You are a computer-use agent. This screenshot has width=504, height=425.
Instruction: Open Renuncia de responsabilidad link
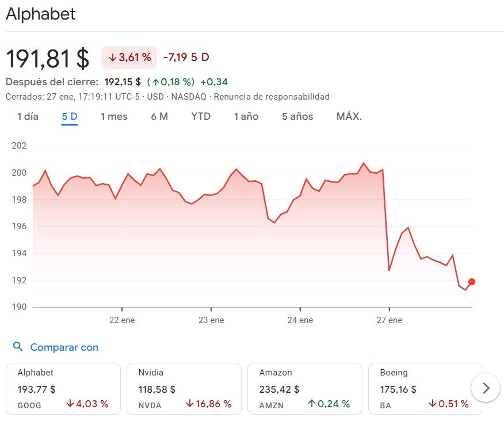pyautogui.click(x=270, y=97)
